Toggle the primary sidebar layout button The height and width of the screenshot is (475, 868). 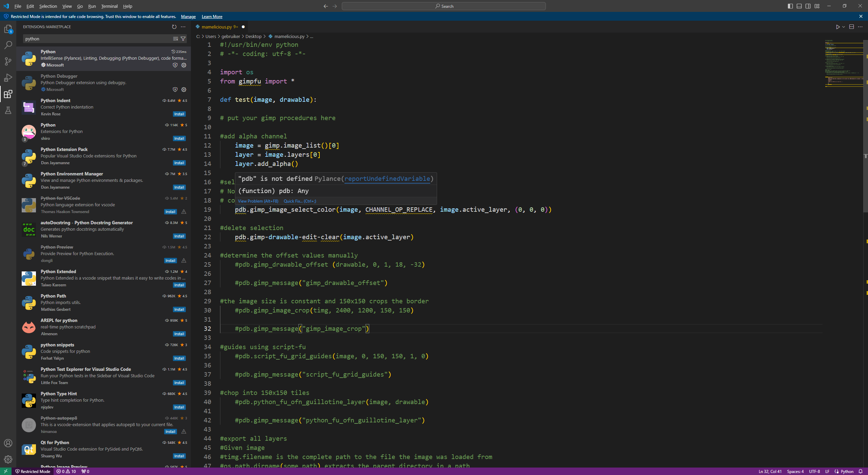(x=790, y=6)
